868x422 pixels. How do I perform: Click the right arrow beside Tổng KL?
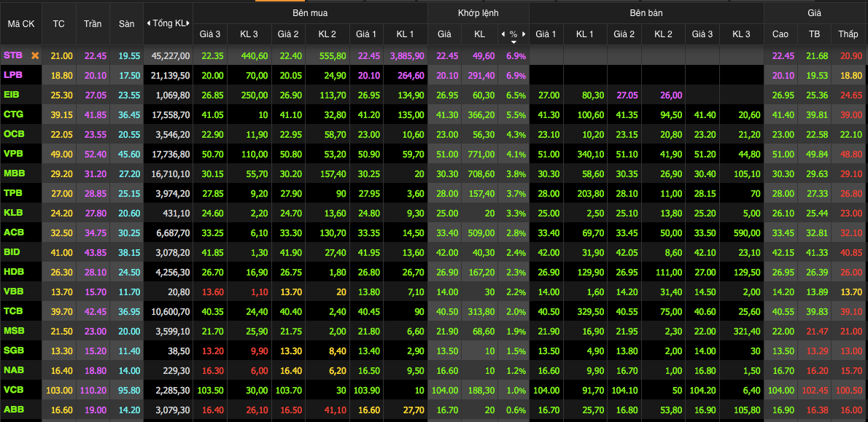pyautogui.click(x=189, y=23)
